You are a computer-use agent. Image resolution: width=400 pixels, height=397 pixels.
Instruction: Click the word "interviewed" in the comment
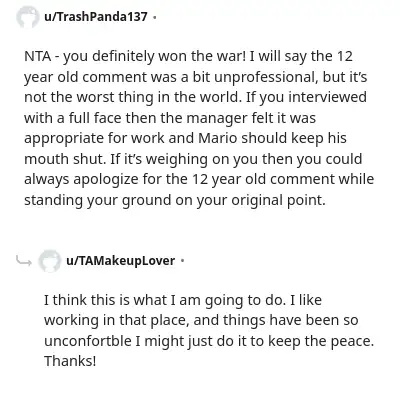327,97
